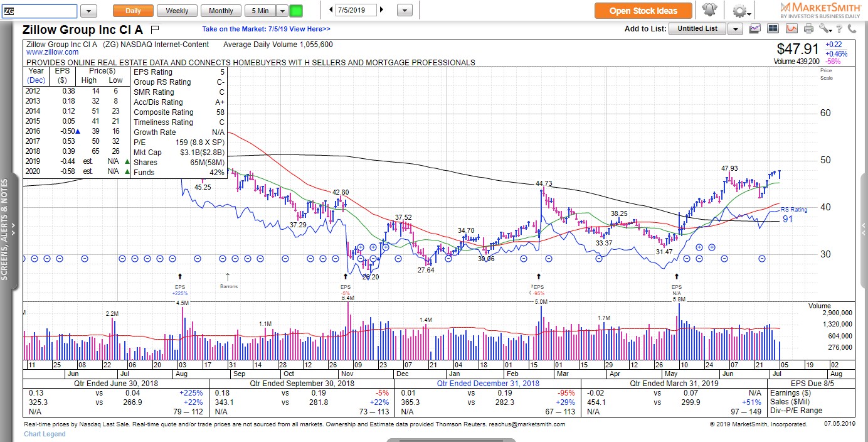Click the red pattern recognition curve icon
868x442 pixels.
click(x=791, y=29)
